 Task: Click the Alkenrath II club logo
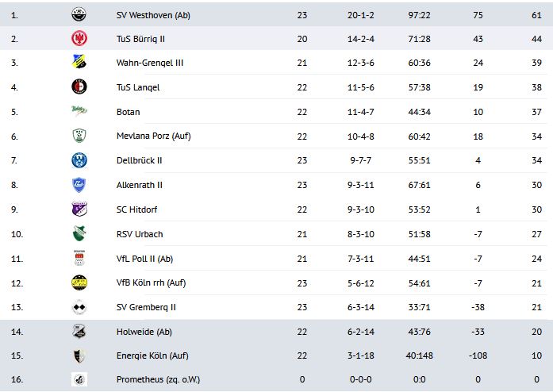(x=79, y=185)
